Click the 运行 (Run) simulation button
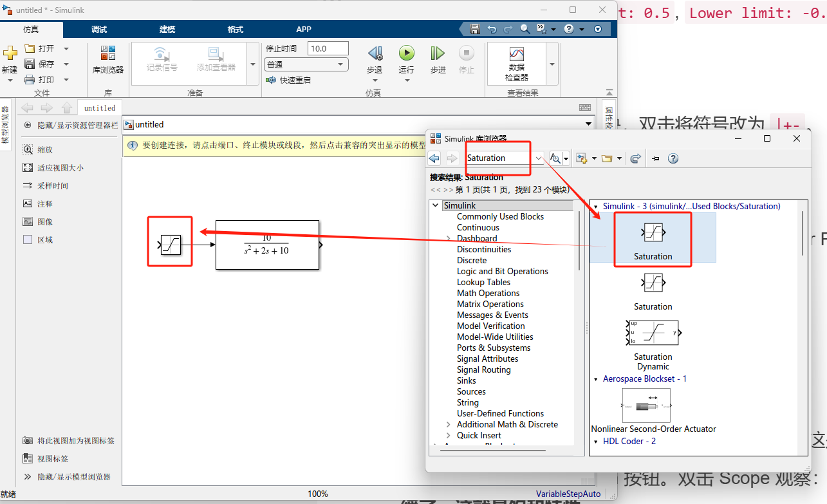827x504 pixels. 406,60
